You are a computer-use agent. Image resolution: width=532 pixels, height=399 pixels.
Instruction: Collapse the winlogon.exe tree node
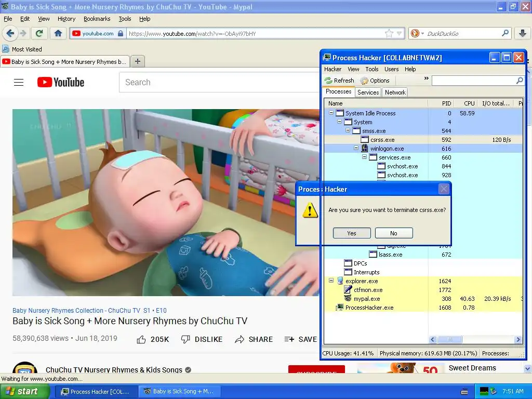click(356, 148)
